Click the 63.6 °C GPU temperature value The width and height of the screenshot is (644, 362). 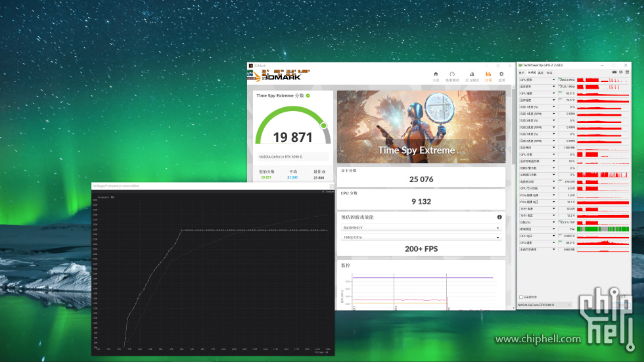point(570,93)
